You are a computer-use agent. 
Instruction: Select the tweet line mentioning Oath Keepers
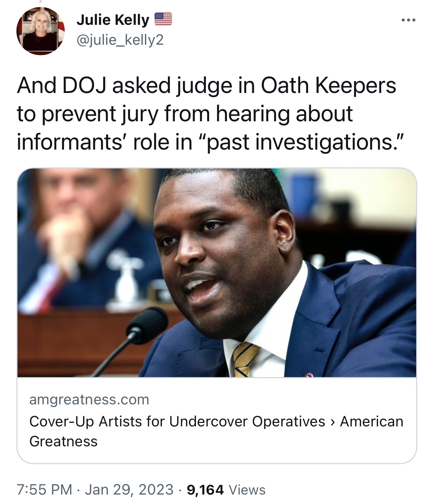[x=206, y=86]
